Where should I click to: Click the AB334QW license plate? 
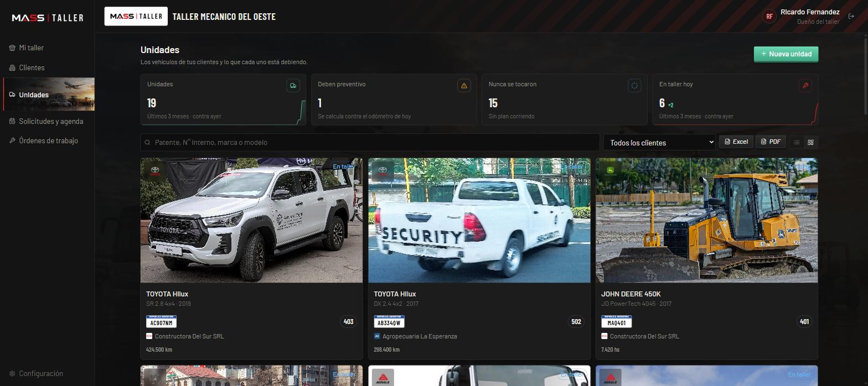(389, 321)
